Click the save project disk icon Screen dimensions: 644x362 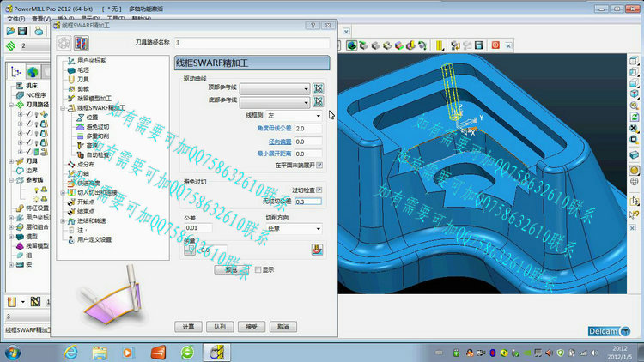point(22,31)
